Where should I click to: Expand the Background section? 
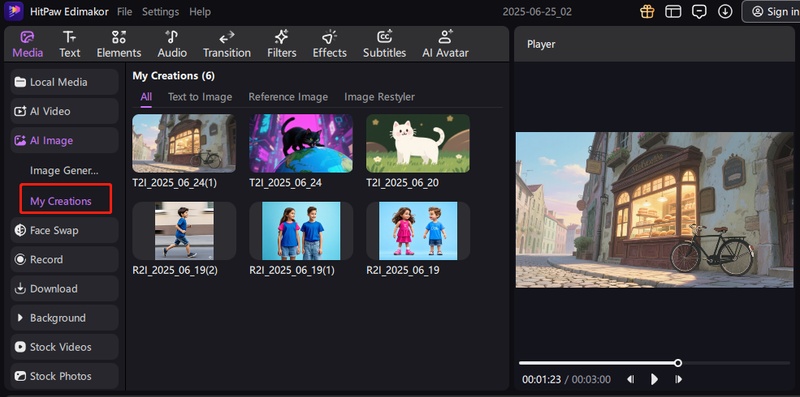[64, 318]
